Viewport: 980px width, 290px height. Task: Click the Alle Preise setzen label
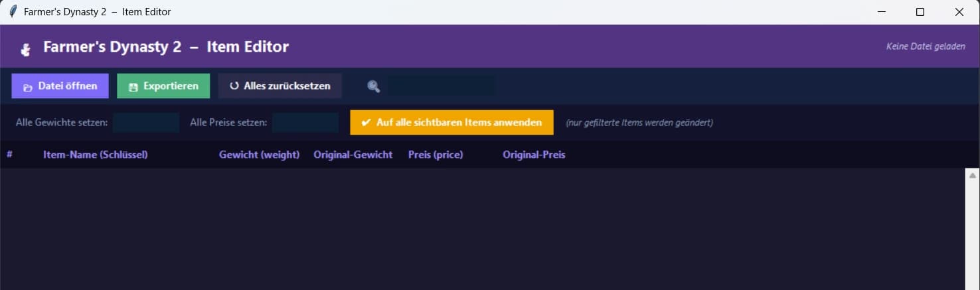click(228, 123)
